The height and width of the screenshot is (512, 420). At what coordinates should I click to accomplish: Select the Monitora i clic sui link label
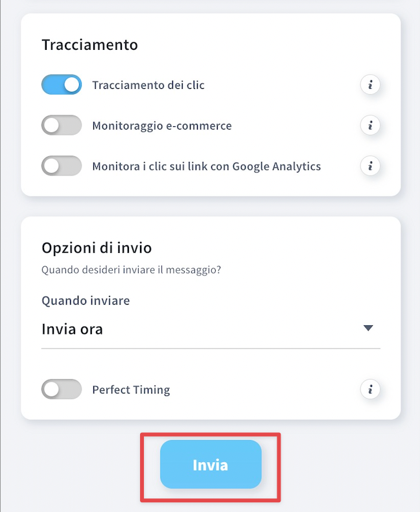[206, 166]
